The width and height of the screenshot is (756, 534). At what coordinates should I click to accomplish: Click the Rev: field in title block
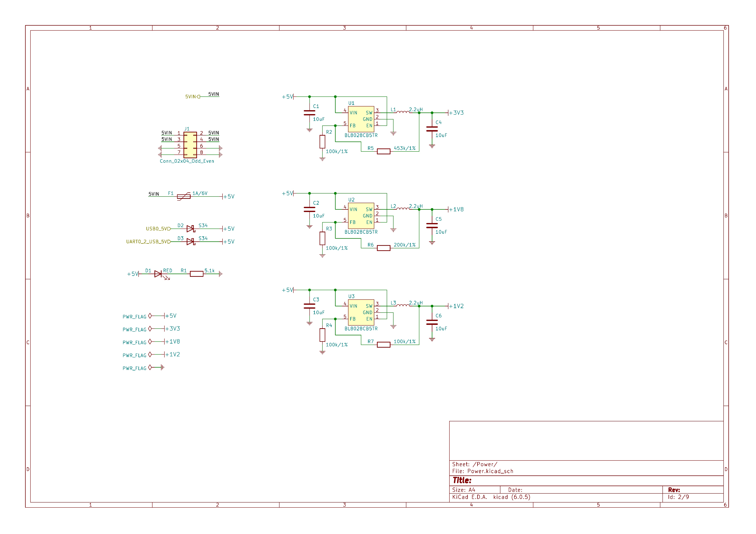point(674,490)
